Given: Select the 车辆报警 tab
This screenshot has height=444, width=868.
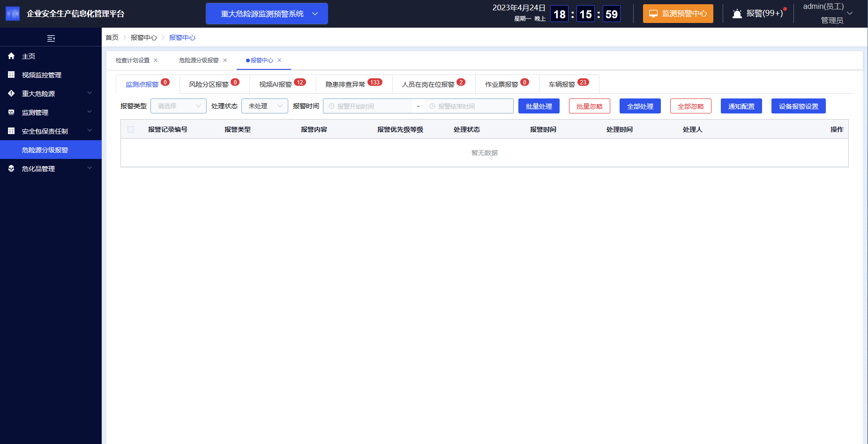Looking at the screenshot, I should [x=569, y=84].
